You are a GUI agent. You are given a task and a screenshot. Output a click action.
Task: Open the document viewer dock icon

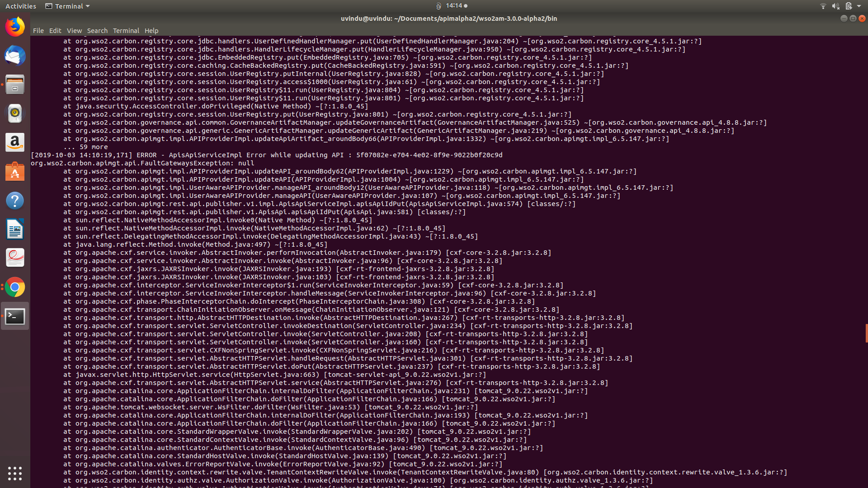coord(15,258)
